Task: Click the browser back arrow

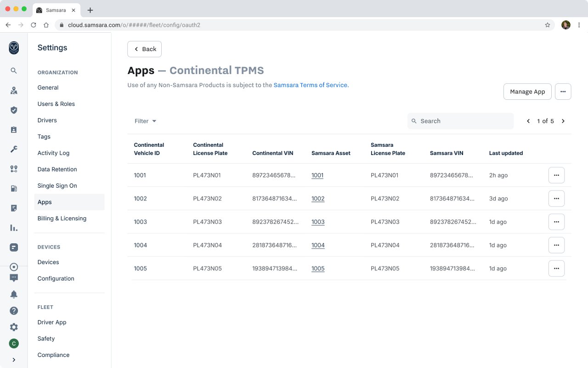Action: coord(8,25)
